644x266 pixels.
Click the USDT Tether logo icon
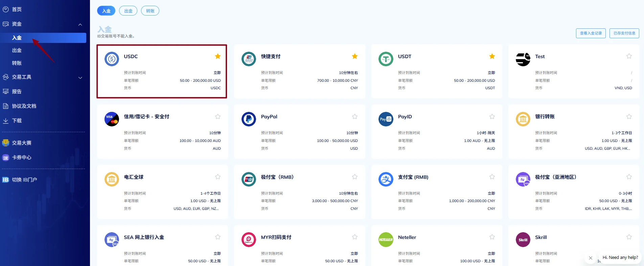(x=386, y=59)
